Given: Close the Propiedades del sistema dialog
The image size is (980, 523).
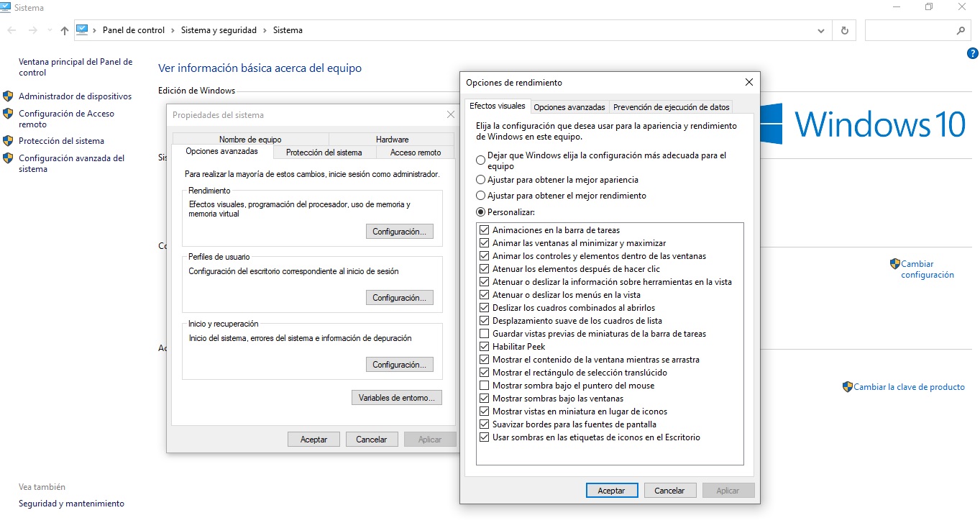Looking at the screenshot, I should coord(451,114).
